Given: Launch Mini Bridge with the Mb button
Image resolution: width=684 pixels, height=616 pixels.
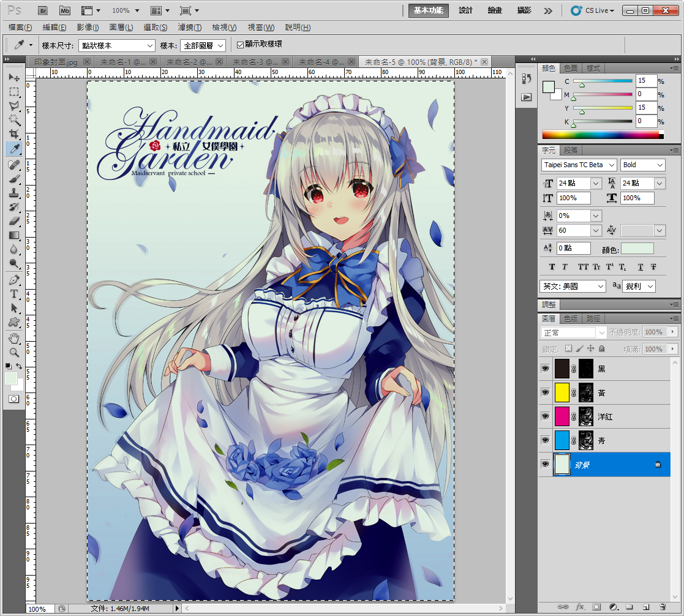Looking at the screenshot, I should (64, 11).
